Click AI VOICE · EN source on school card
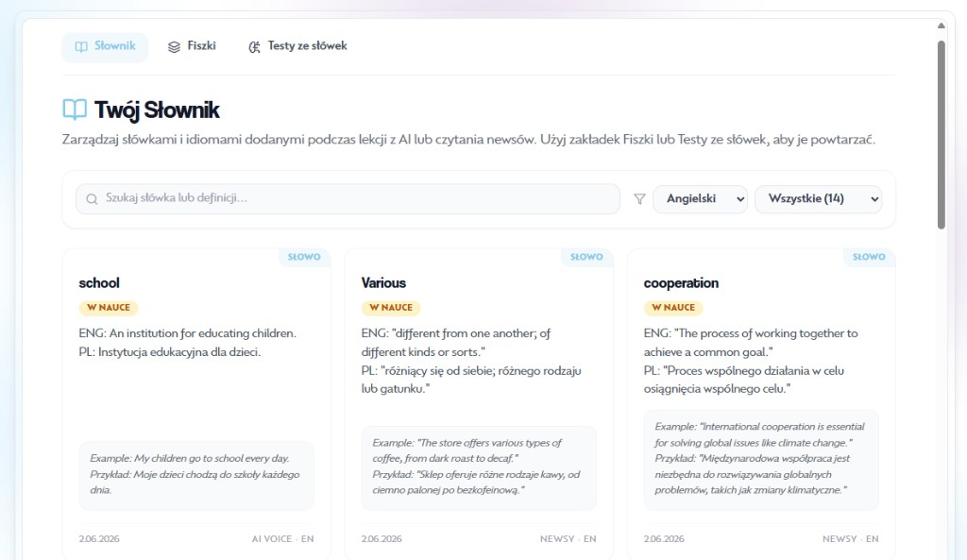 click(x=282, y=538)
